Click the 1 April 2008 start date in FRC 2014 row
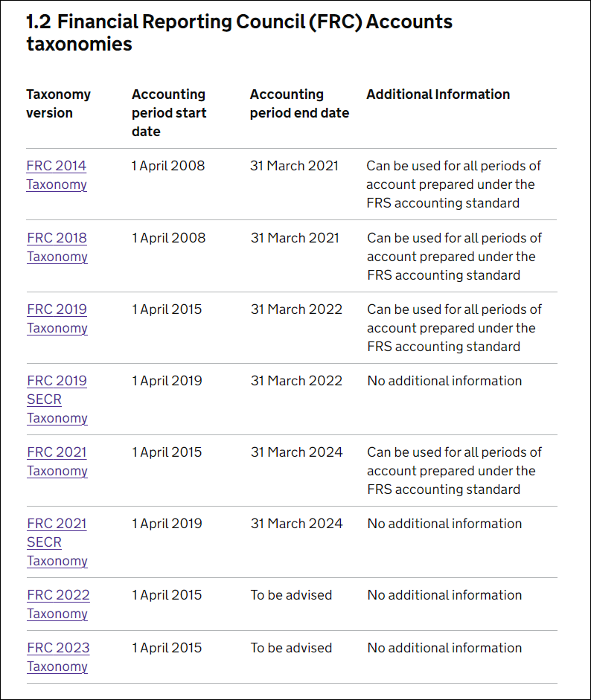 coord(168,166)
